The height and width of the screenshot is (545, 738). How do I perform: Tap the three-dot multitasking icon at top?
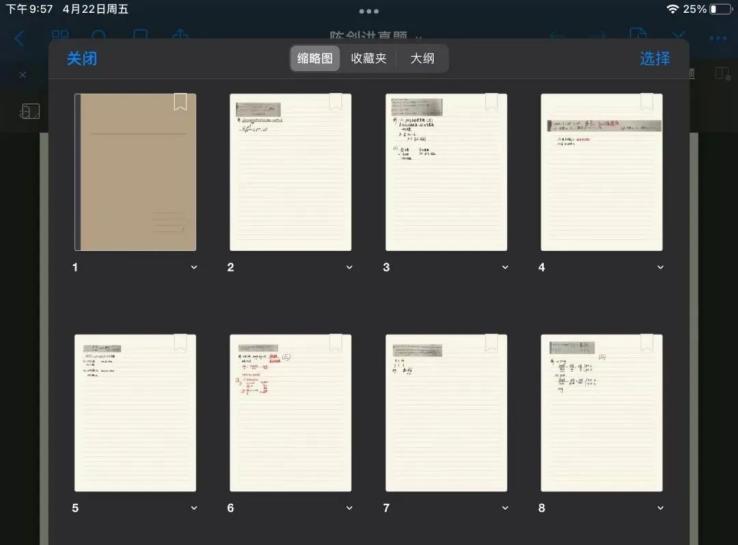[369, 11]
